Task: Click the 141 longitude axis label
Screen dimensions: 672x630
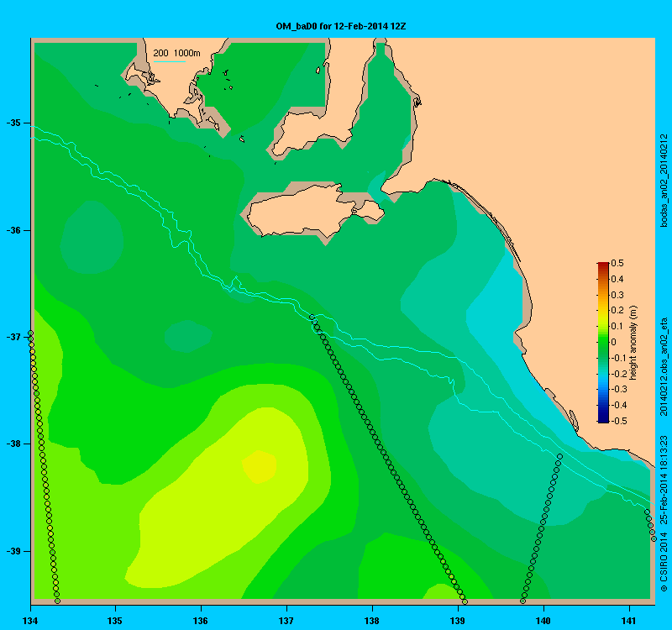Action: pos(628,621)
